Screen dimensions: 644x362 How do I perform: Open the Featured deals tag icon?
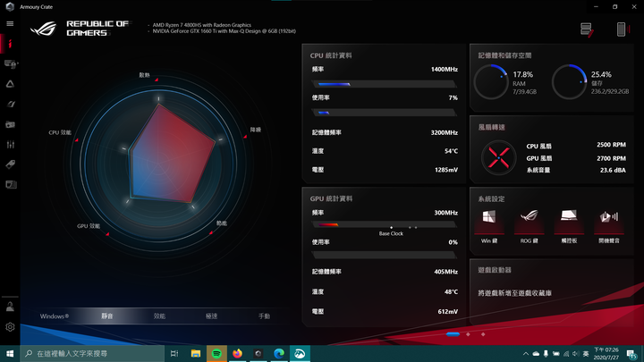pos(10,164)
